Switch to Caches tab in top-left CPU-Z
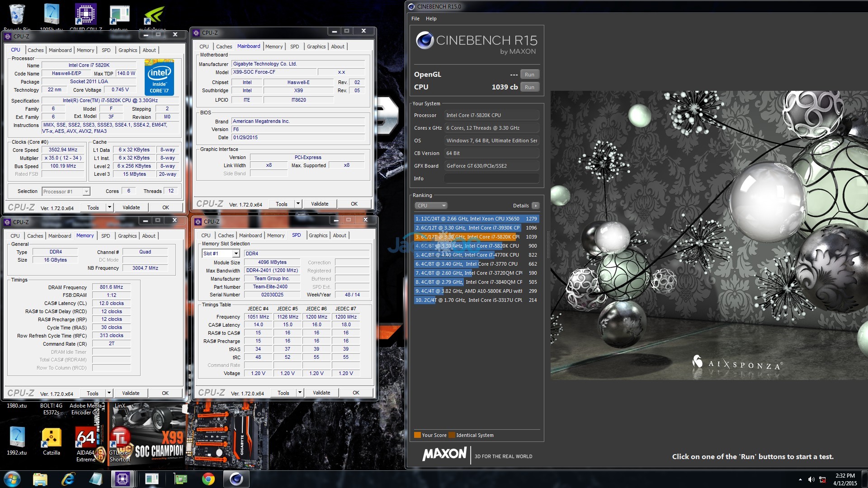Viewport: 868px width, 488px height. 35,50
